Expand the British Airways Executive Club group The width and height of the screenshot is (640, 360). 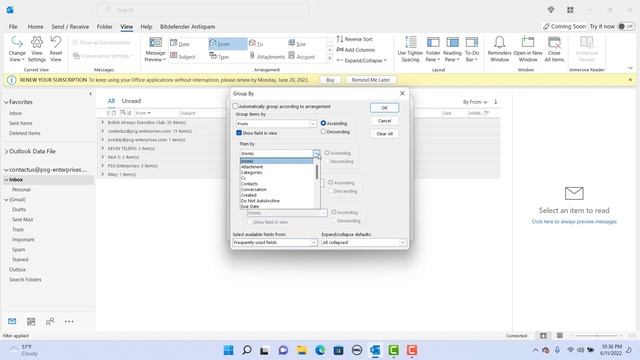(x=103, y=122)
